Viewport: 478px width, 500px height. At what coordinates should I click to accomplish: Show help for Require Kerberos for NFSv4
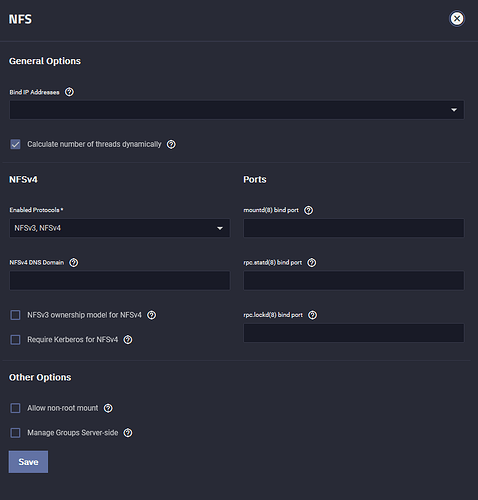[128, 340]
